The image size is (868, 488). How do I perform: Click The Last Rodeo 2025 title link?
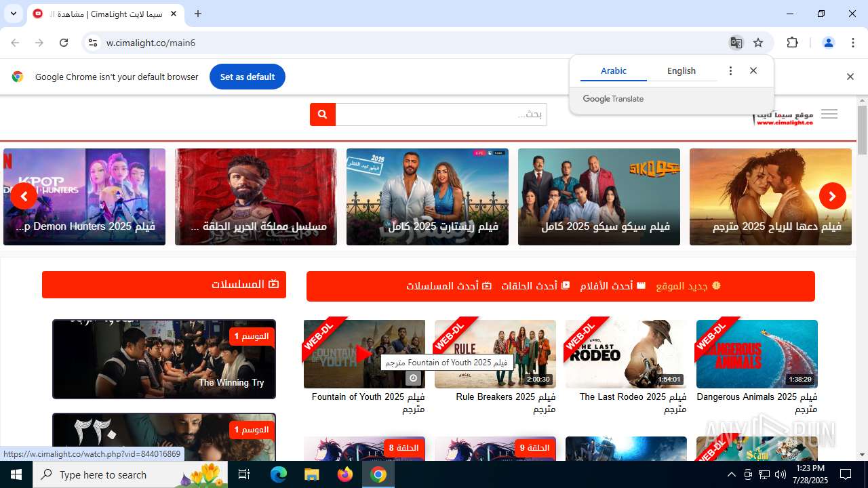coord(633,403)
